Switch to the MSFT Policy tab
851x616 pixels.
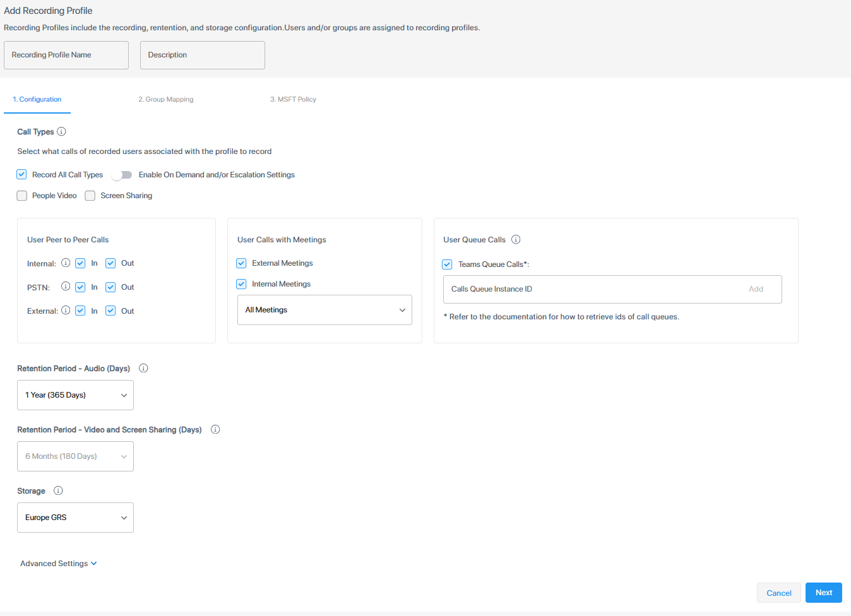click(x=293, y=100)
